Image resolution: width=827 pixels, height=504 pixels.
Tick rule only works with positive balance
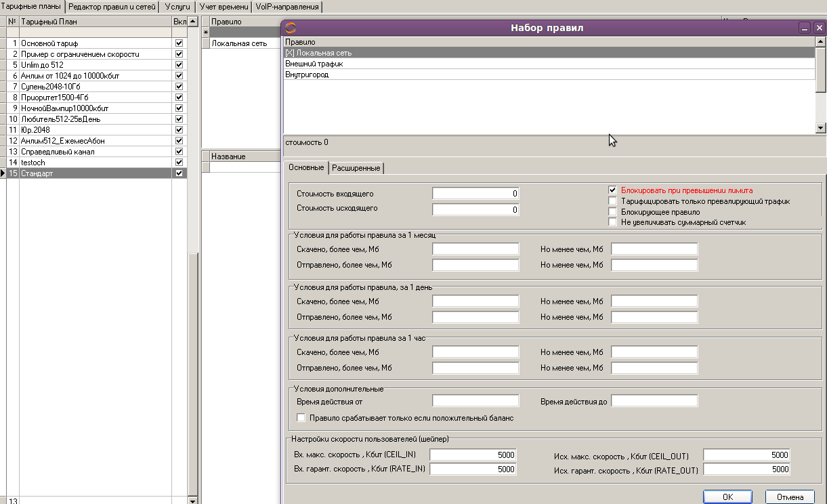[302, 418]
